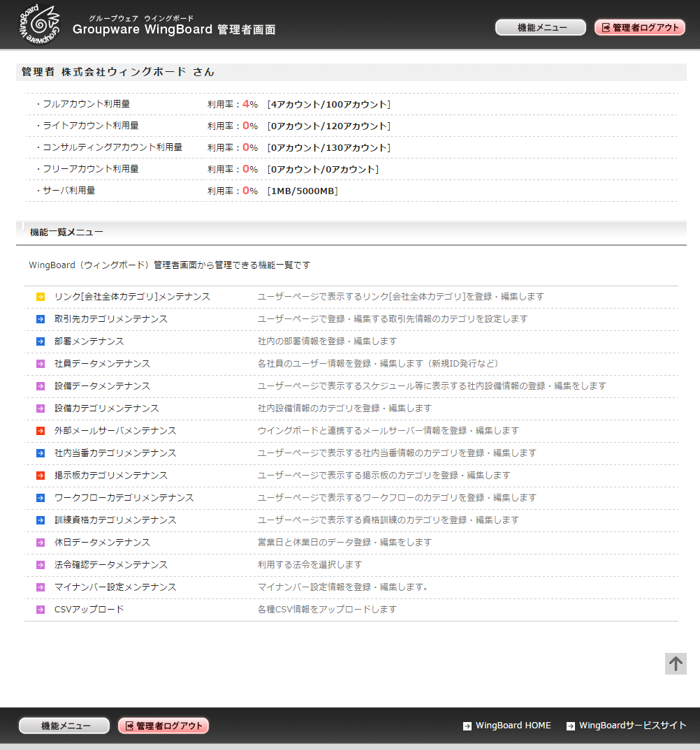The image size is (700, 750).
Task: Click arrow icon beside 掲示板カテゴリメンテナンス
Action: point(41,476)
